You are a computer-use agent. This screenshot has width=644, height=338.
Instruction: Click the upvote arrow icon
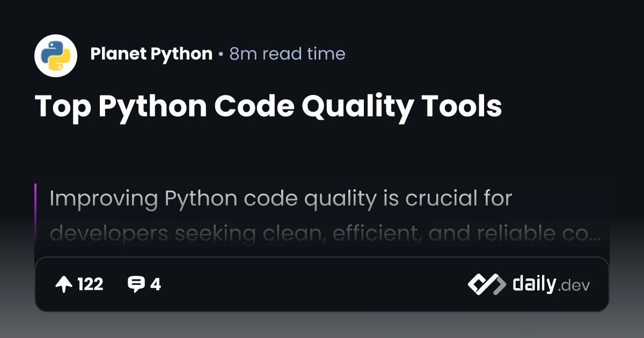coord(64,284)
